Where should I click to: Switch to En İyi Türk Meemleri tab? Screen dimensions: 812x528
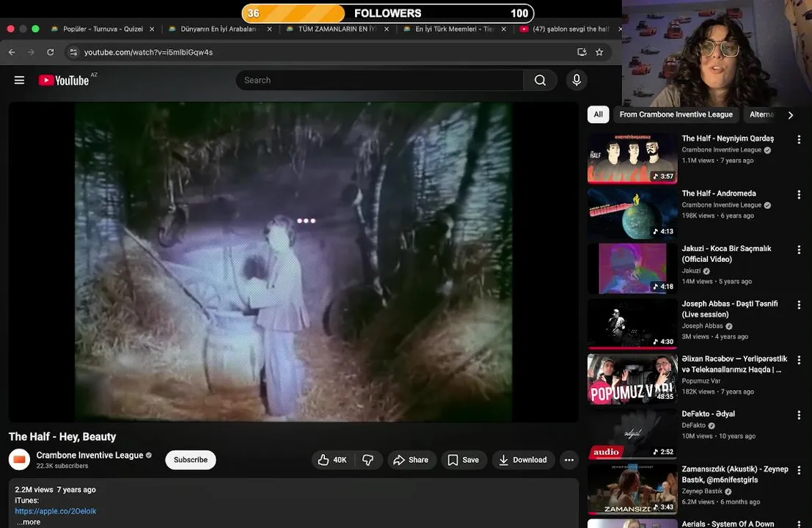(455, 29)
